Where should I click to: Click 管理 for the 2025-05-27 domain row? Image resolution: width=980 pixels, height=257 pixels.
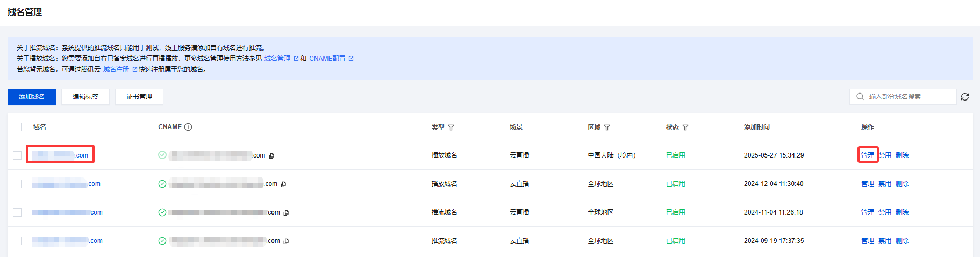tap(868, 155)
